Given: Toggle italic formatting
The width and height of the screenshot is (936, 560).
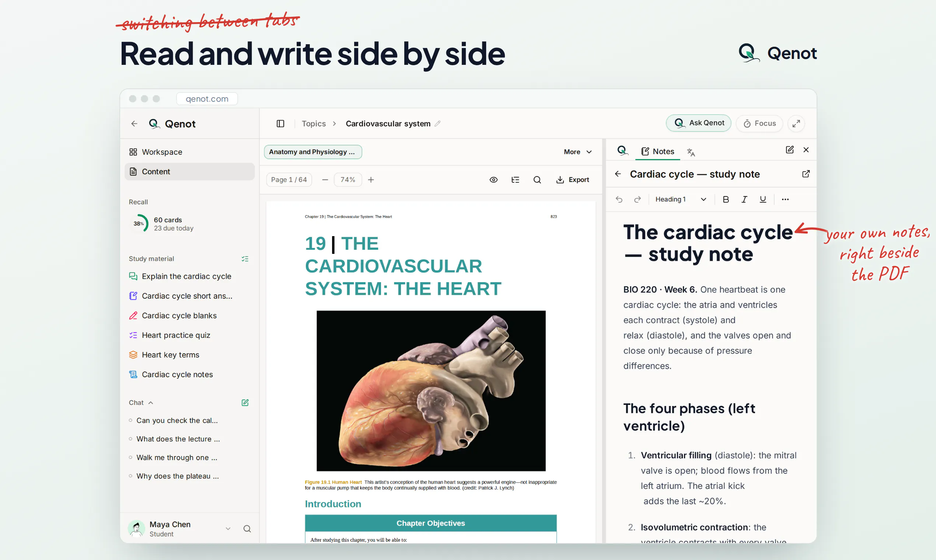Looking at the screenshot, I should coord(744,199).
